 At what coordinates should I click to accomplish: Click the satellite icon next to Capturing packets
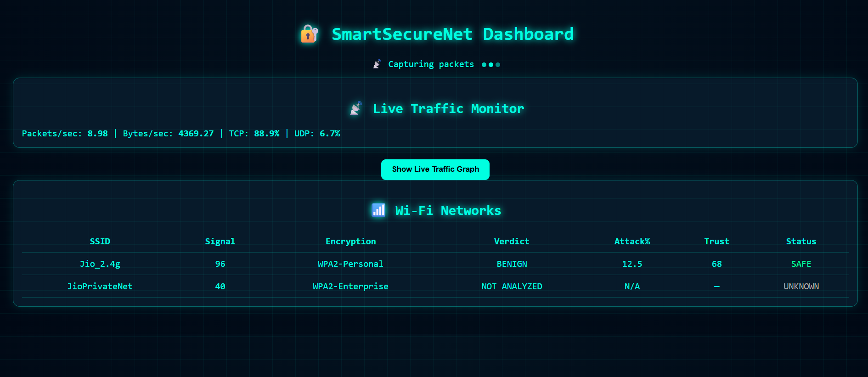(x=377, y=64)
